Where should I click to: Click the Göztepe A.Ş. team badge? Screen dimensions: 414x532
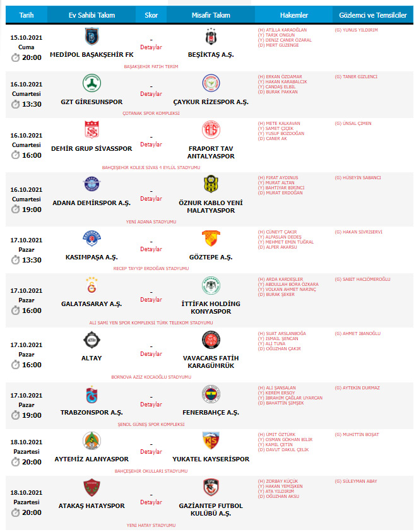(x=211, y=239)
